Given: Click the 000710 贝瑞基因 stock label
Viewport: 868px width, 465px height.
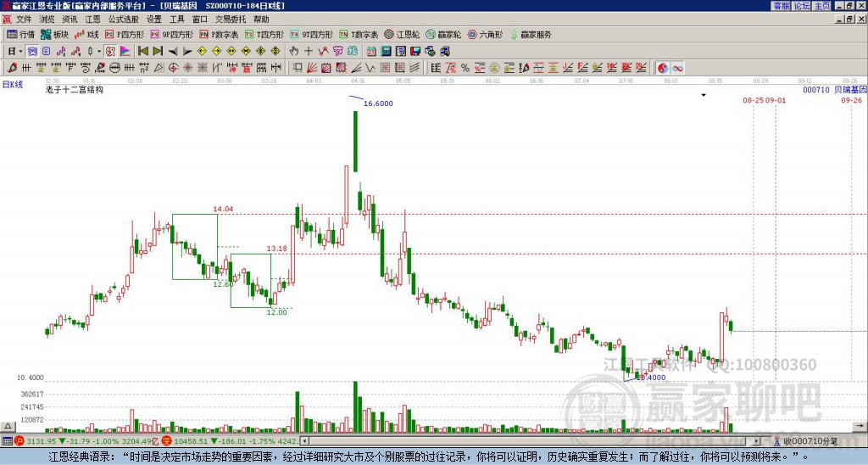Looking at the screenshot, I should pyautogui.click(x=834, y=89).
